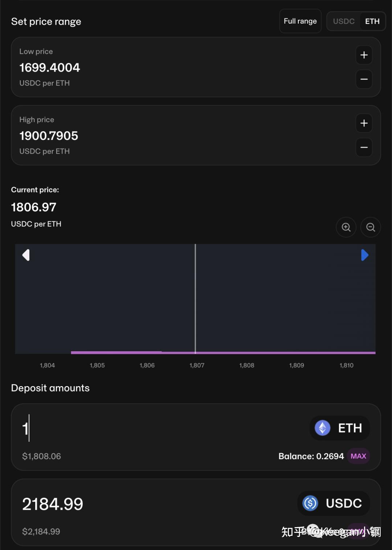Image resolution: width=392 pixels, height=550 pixels.
Task: Switch price denomination to ETH
Action: (372, 21)
